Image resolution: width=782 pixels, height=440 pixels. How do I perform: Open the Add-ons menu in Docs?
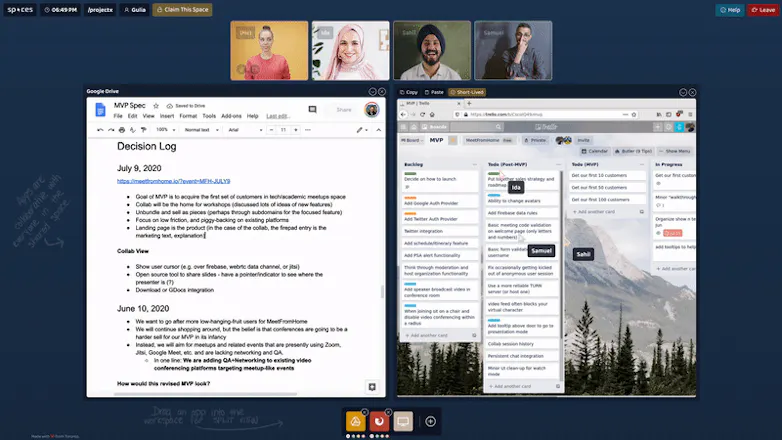[x=231, y=116]
